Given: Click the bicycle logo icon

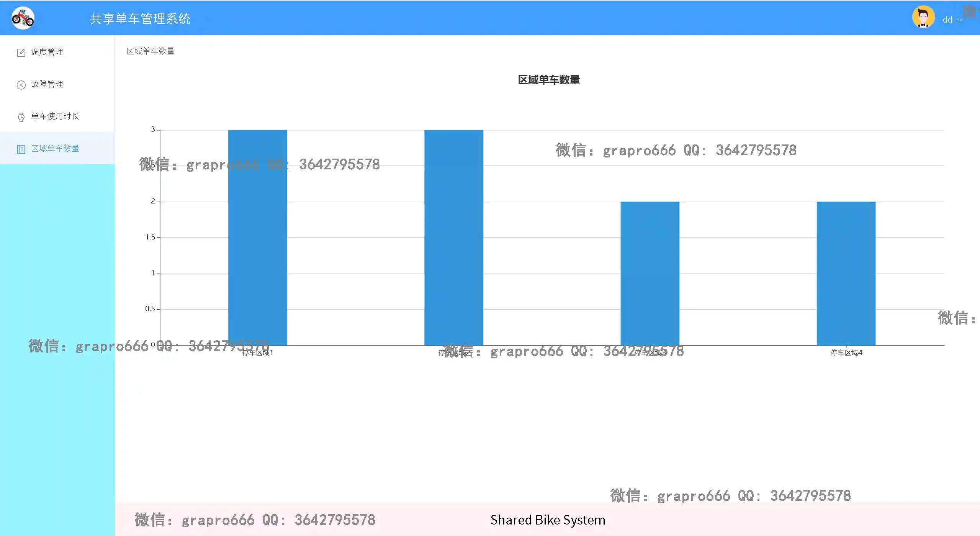Looking at the screenshot, I should (23, 18).
